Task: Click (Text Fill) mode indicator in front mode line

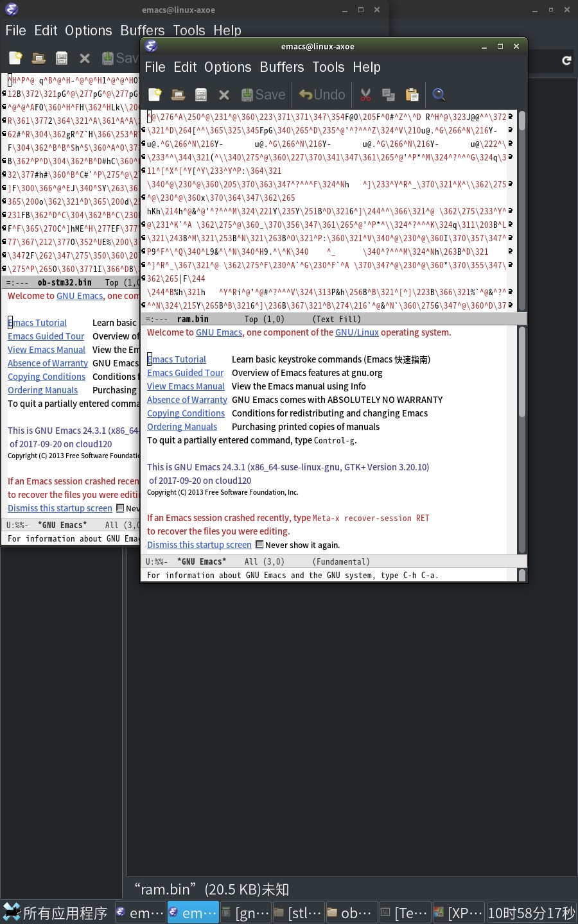Action: pyautogui.click(x=337, y=319)
